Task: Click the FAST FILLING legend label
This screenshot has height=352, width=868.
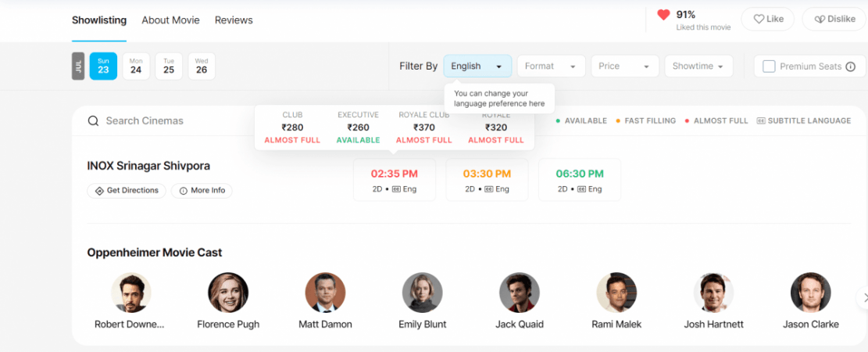Action: [650, 120]
